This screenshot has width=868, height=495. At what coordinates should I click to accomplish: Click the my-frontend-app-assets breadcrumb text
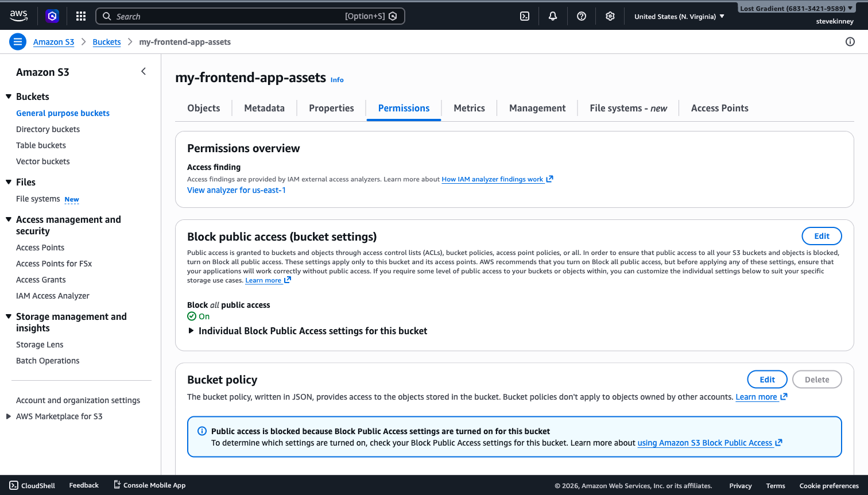point(185,42)
